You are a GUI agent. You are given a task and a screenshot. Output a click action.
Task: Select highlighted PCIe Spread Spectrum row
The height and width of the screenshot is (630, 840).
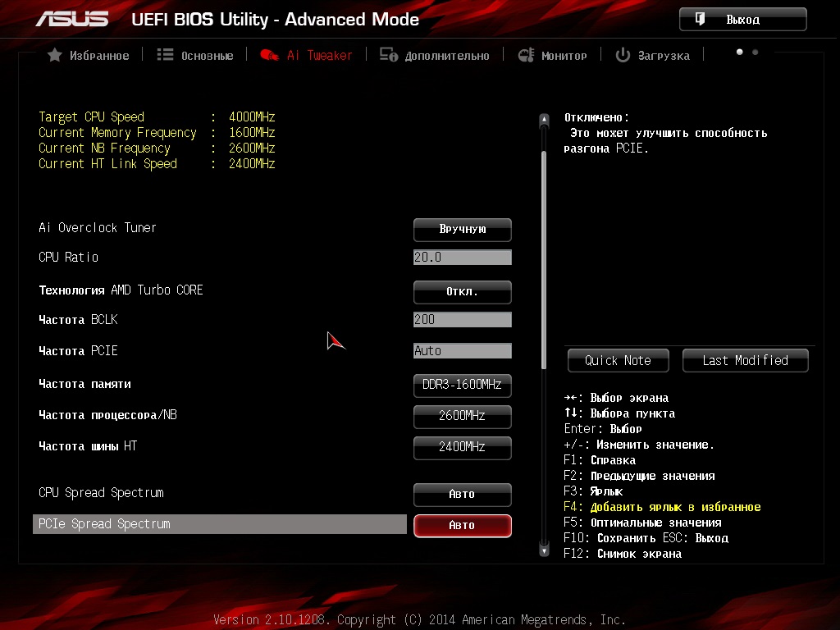tap(220, 524)
